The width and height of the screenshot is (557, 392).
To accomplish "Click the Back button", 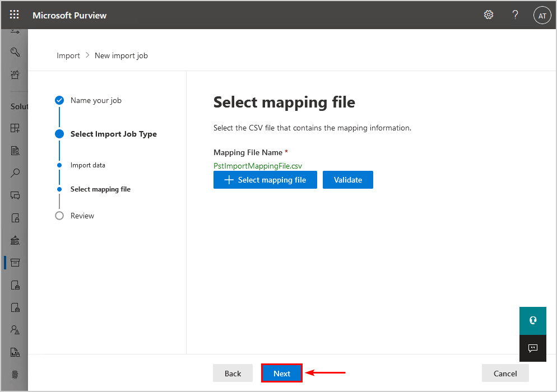I will coord(233,373).
